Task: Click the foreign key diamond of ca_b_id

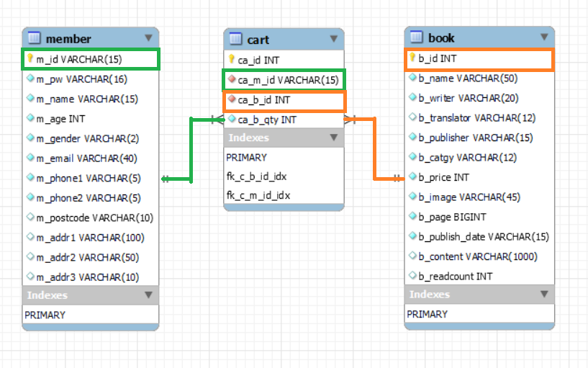Action: click(232, 99)
